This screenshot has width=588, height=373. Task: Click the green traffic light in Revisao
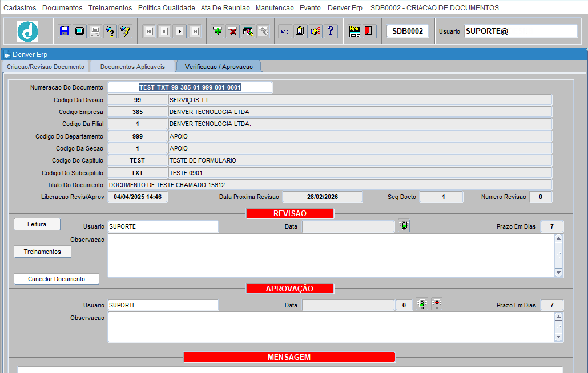[404, 225]
